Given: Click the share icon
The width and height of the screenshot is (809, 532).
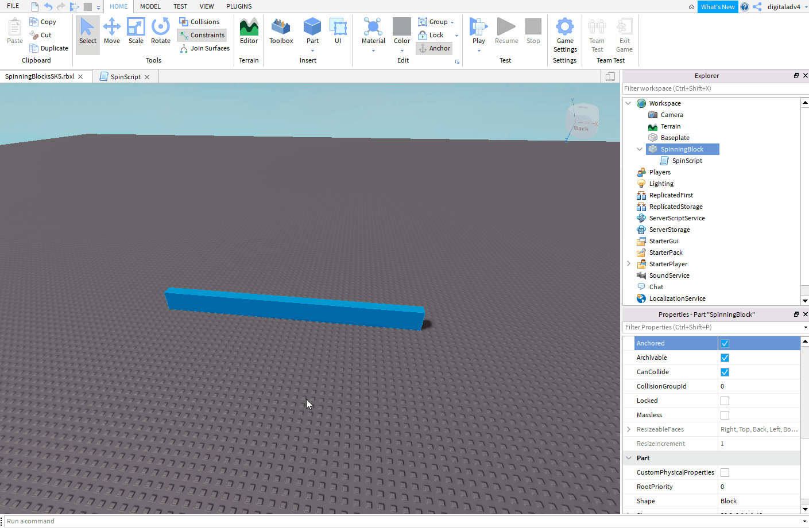Looking at the screenshot, I should 757,7.
